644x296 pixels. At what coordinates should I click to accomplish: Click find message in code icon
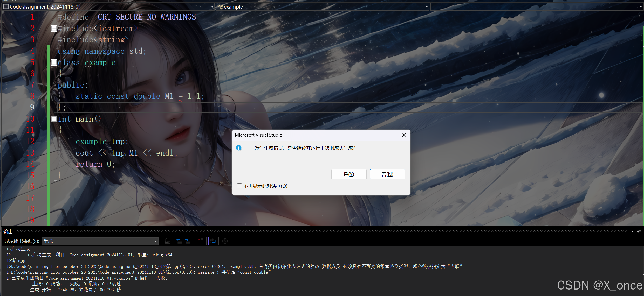click(x=167, y=241)
